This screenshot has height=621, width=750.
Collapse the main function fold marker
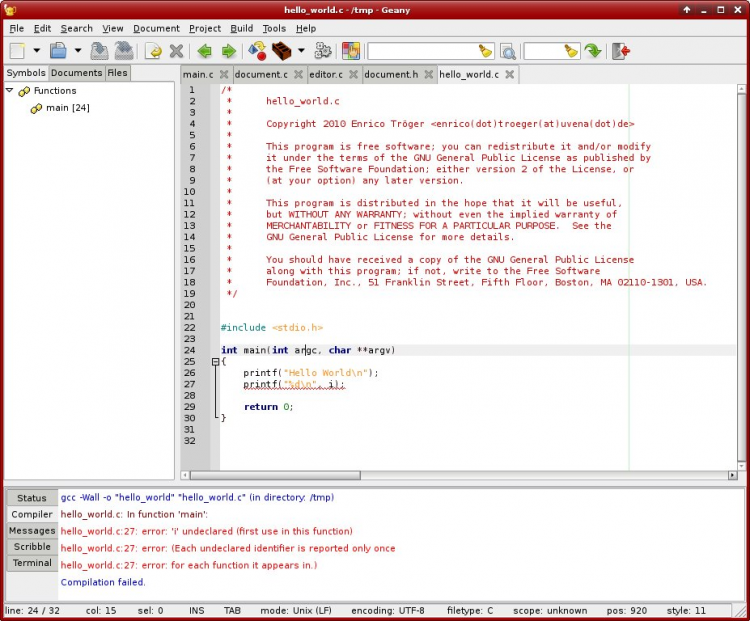coord(216,362)
